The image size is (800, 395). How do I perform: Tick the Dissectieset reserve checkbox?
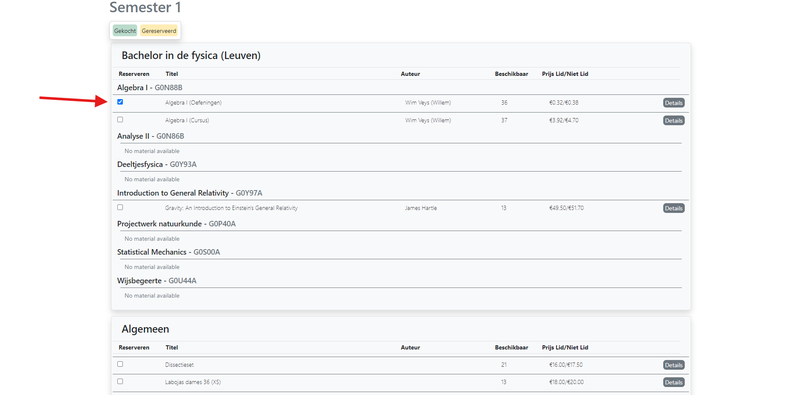pos(120,364)
